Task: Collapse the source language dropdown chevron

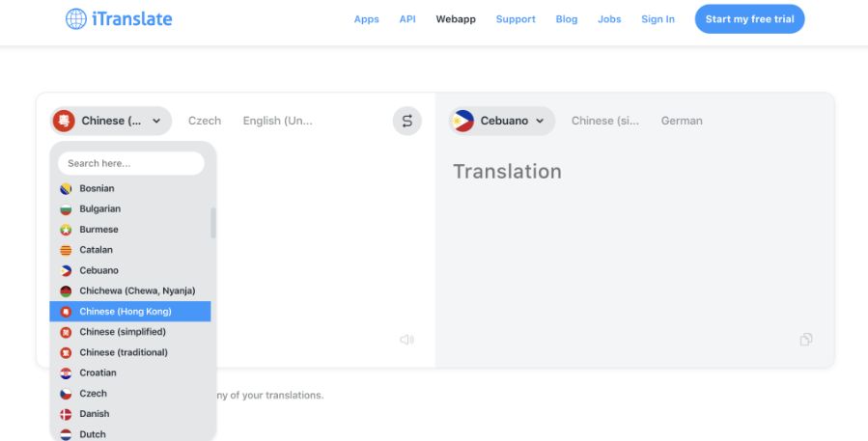Action: pyautogui.click(x=156, y=121)
